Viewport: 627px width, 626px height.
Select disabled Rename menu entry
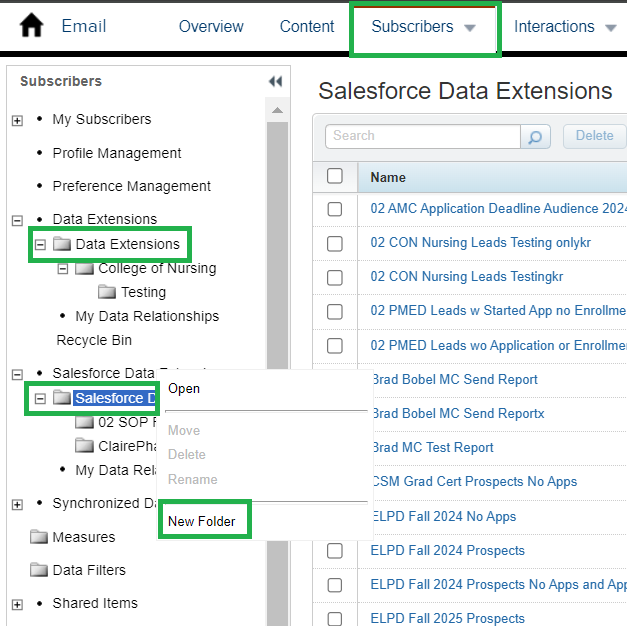[x=192, y=479]
